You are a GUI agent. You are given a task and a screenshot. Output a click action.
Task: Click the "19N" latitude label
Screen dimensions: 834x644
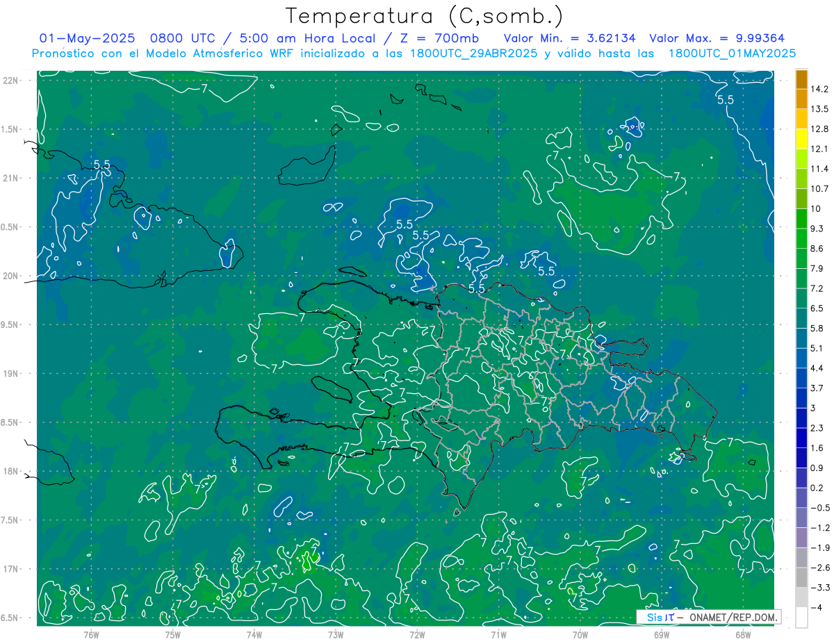click(x=12, y=373)
